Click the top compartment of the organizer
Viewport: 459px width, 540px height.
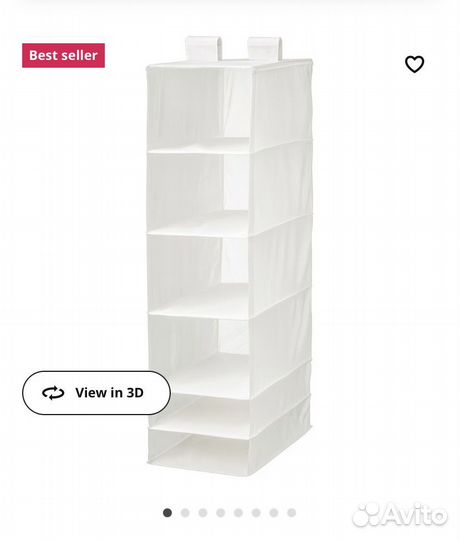tap(199, 107)
